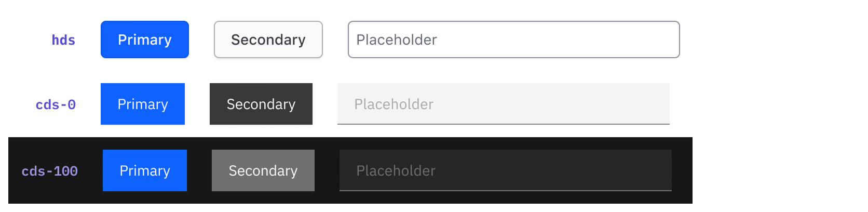The height and width of the screenshot is (212, 868).
Task: Click the cds-0 row label
Action: (56, 104)
